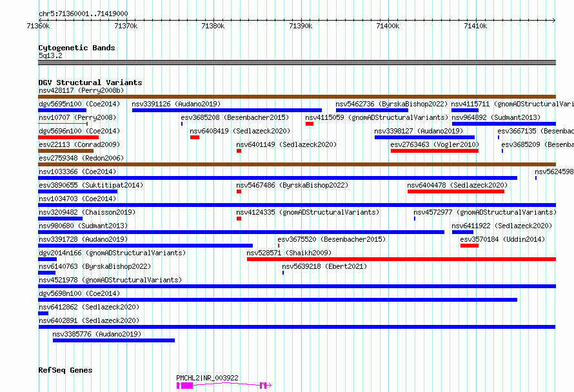Select esv3890655 (Suktitipat2014) label
574x392 pixels.
(x=91, y=185)
